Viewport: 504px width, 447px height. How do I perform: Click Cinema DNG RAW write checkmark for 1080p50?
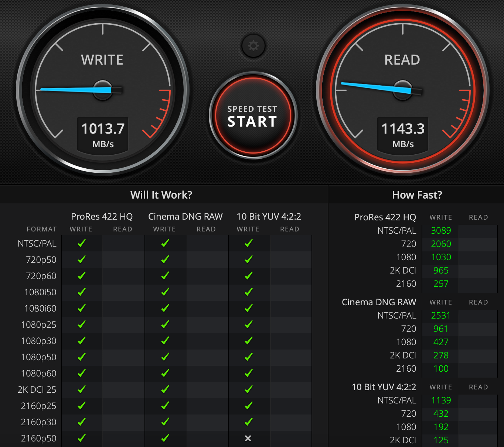(165, 357)
